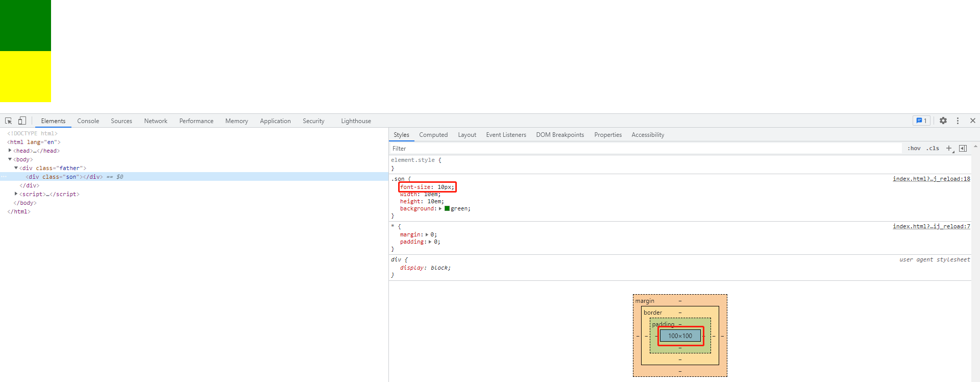Toggle the :hov element state panel

click(x=914, y=148)
